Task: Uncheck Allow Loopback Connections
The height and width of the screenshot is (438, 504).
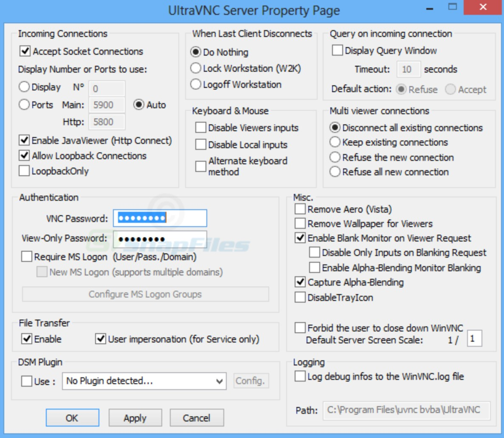Action: 24,155
